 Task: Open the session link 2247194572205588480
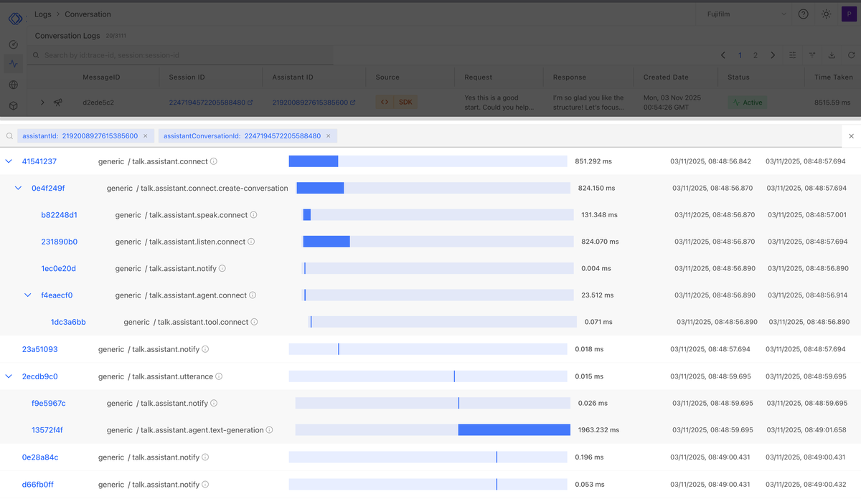point(208,102)
